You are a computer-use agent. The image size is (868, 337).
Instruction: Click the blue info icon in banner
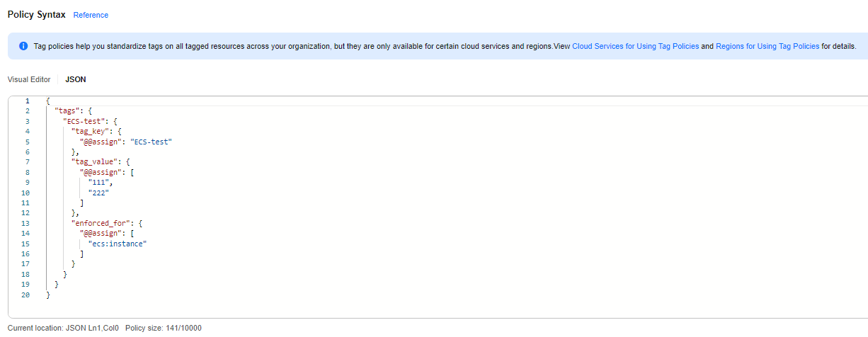(x=23, y=46)
